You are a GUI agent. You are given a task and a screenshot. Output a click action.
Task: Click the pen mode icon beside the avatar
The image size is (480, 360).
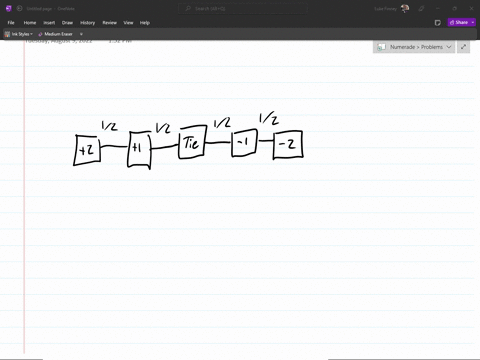[x=421, y=9]
